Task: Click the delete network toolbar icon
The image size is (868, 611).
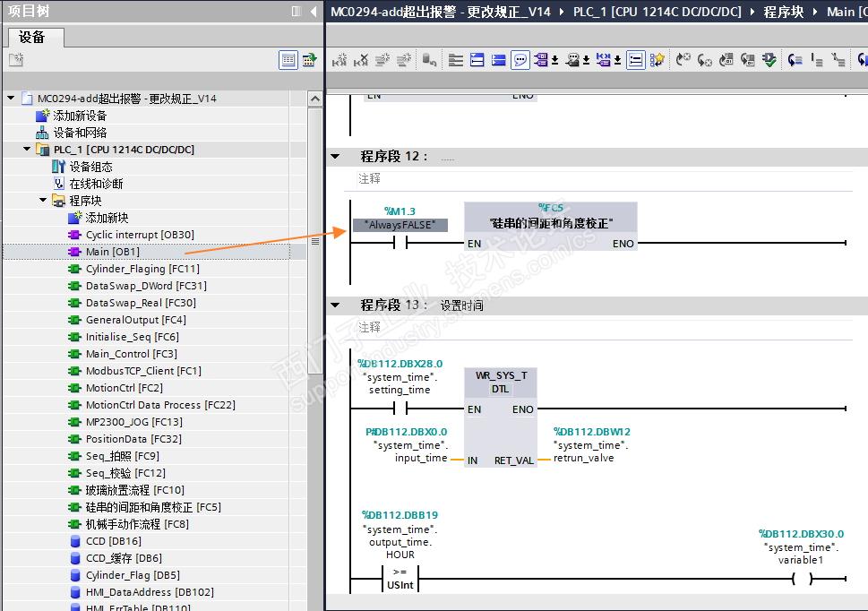Action: pos(361,60)
